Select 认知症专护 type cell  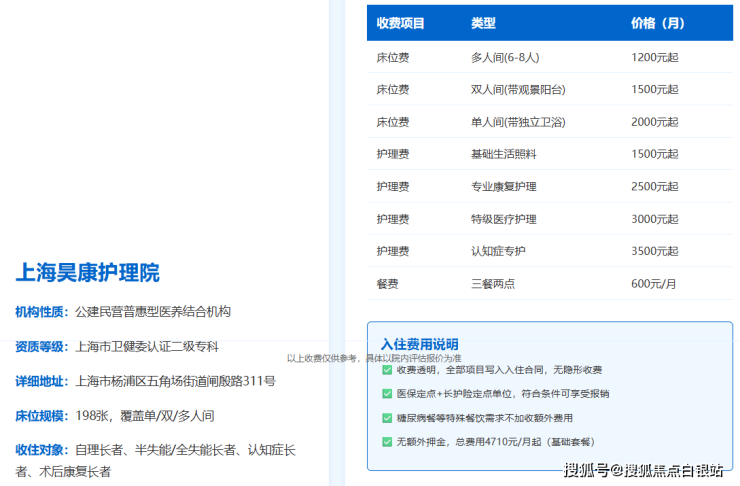(x=498, y=251)
